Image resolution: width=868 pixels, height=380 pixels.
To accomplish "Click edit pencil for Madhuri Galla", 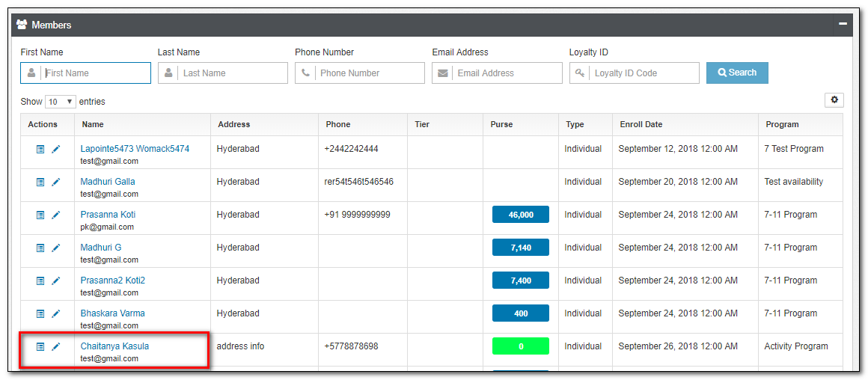I will (x=55, y=183).
